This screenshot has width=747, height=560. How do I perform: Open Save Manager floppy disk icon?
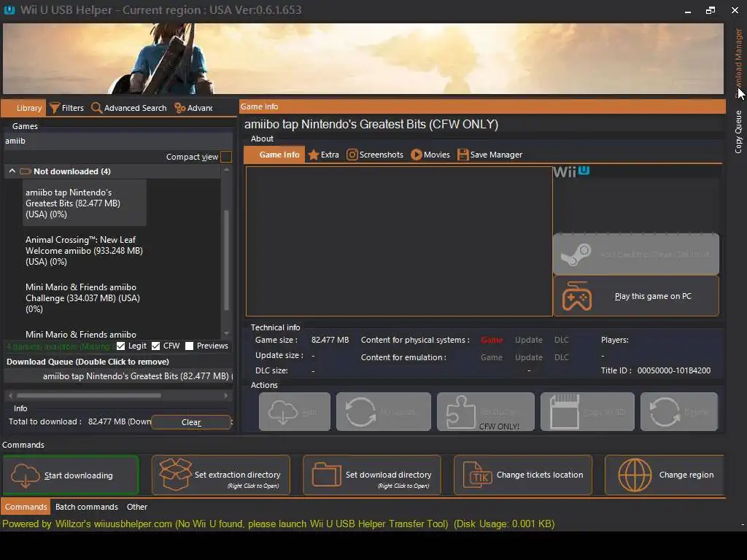click(462, 155)
